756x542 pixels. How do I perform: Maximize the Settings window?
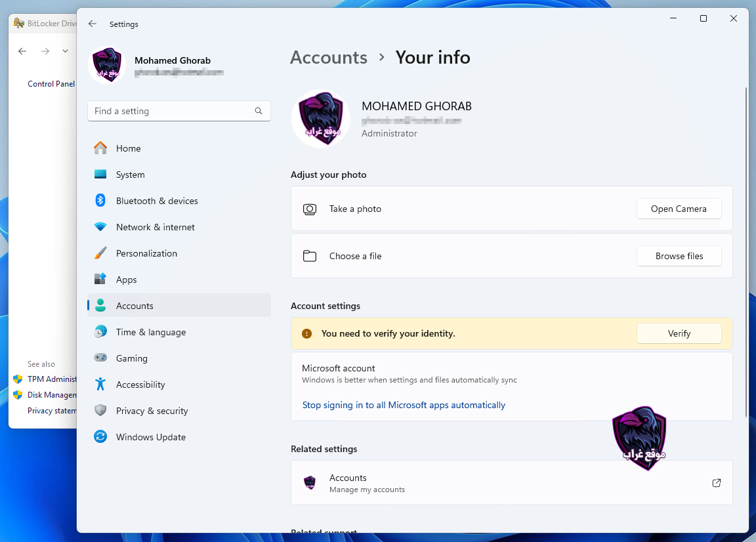tap(703, 18)
